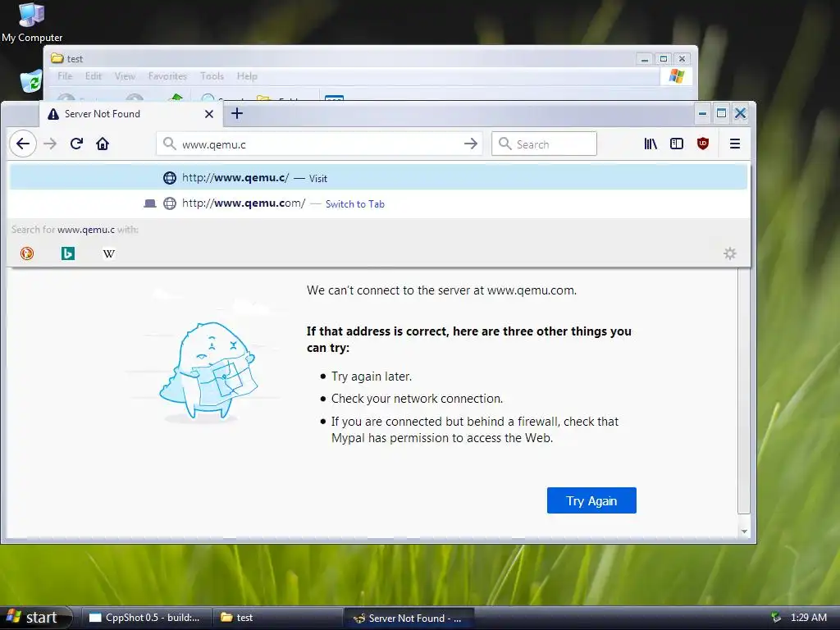Image resolution: width=840 pixels, height=630 pixels.
Task: Open Help menu in test window
Action: pos(247,76)
